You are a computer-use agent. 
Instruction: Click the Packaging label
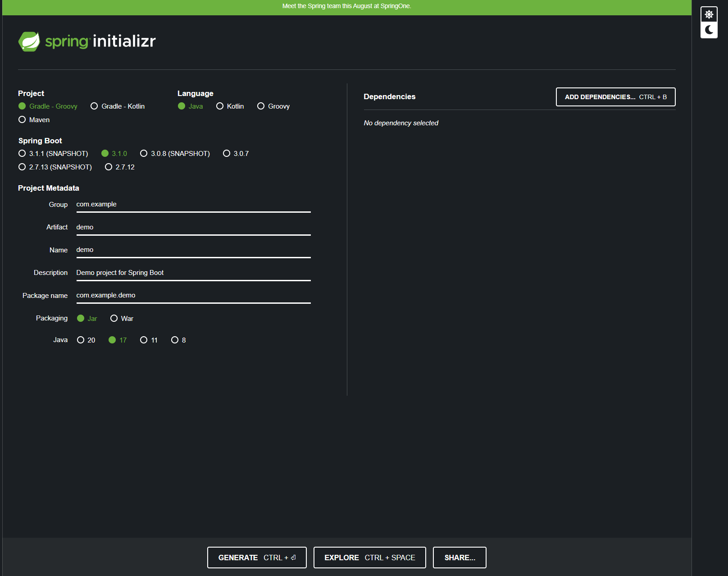click(52, 319)
